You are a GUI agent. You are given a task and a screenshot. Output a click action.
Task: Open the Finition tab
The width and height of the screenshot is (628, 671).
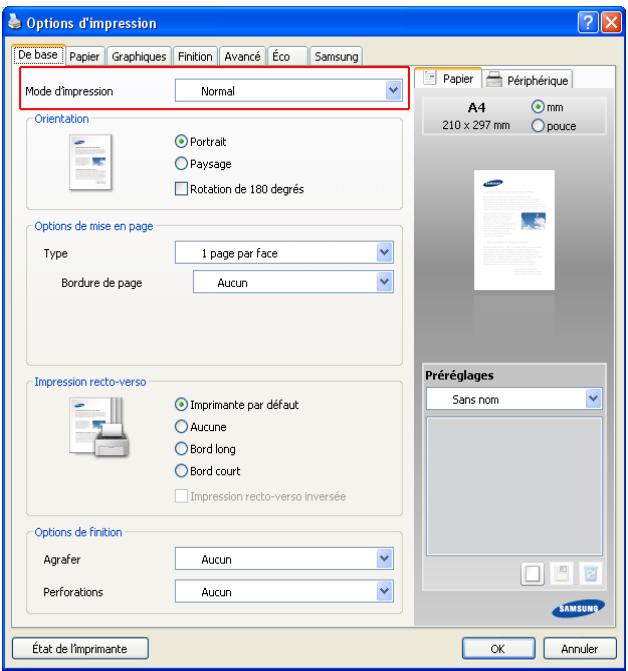pos(195,56)
